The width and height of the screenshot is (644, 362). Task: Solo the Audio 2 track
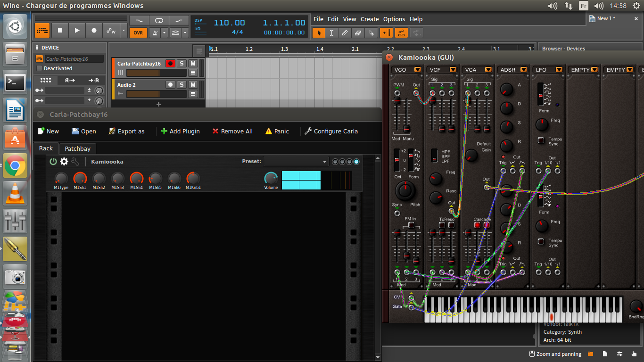[x=182, y=84]
